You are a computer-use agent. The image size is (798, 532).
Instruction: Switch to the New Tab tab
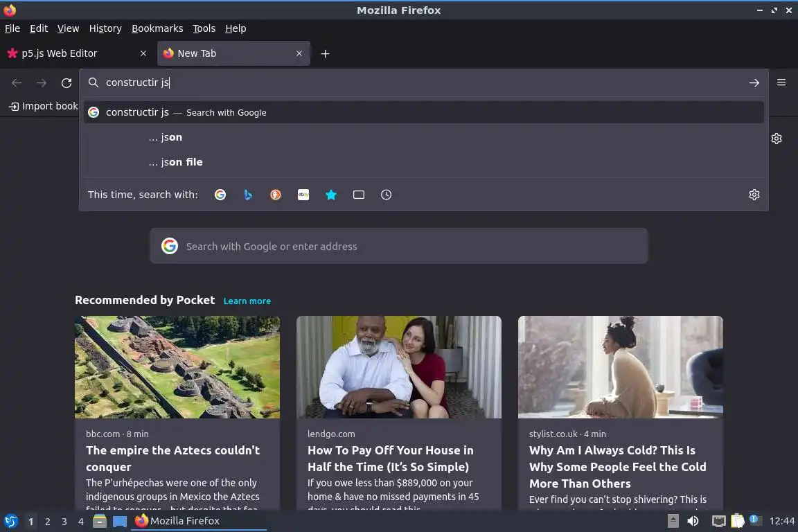coord(233,53)
